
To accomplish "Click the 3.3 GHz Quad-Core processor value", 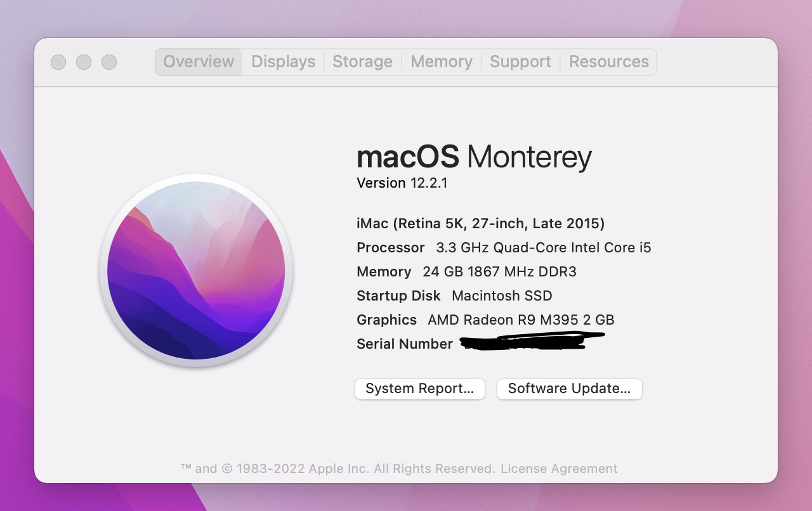I will point(544,247).
